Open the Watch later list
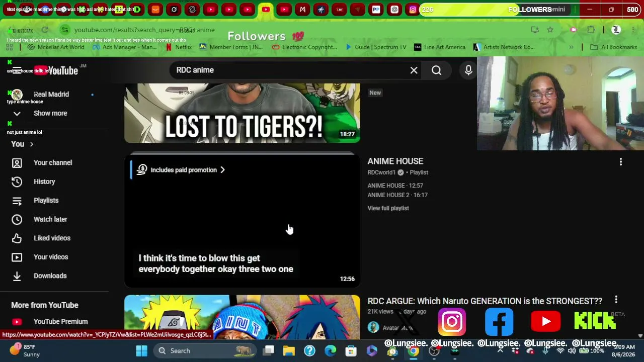Viewport: 644px width, 362px height. click(50, 219)
